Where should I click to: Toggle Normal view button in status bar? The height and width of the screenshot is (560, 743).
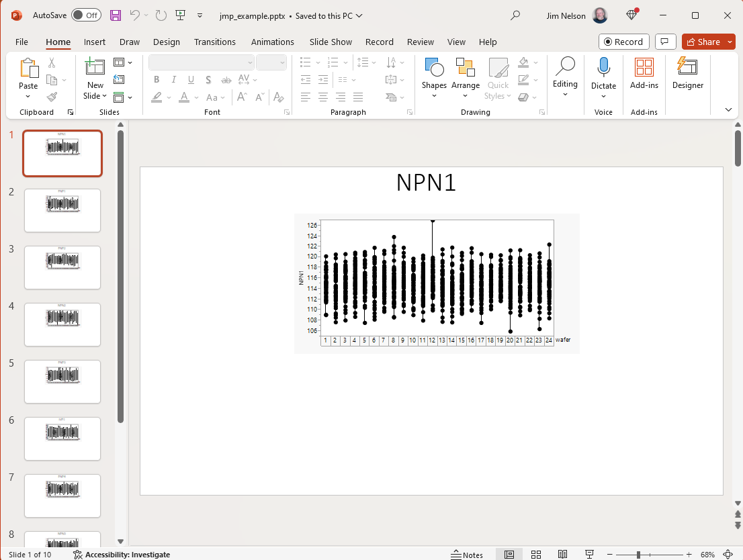[509, 555]
